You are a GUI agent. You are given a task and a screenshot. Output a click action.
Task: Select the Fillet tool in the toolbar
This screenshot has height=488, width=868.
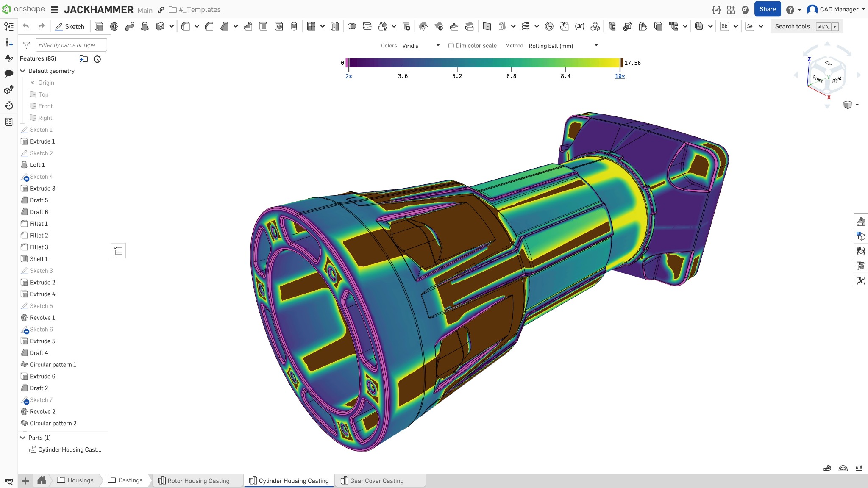(186, 26)
